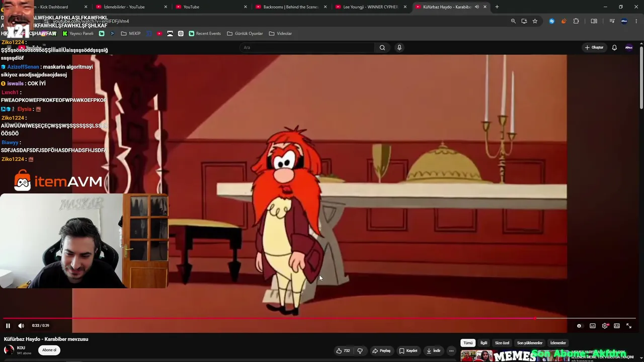Open the browser extensions puzzle menu
This screenshot has width=644, height=362.
pos(576,21)
